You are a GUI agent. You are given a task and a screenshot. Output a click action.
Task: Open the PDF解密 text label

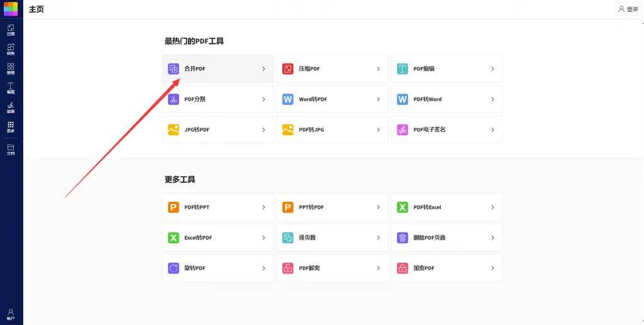pyautogui.click(x=309, y=268)
